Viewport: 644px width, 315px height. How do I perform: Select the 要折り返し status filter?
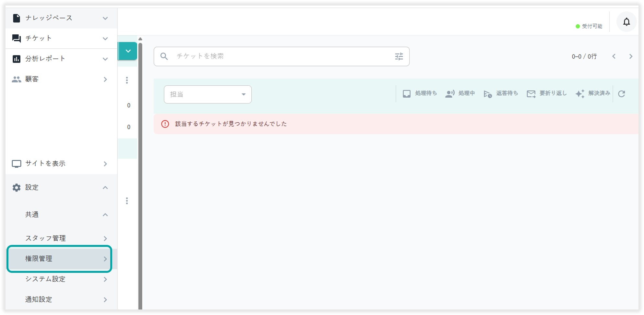click(x=546, y=94)
